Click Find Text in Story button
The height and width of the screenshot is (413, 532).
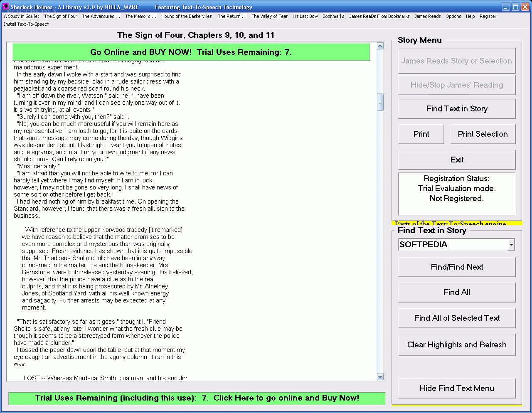point(457,108)
